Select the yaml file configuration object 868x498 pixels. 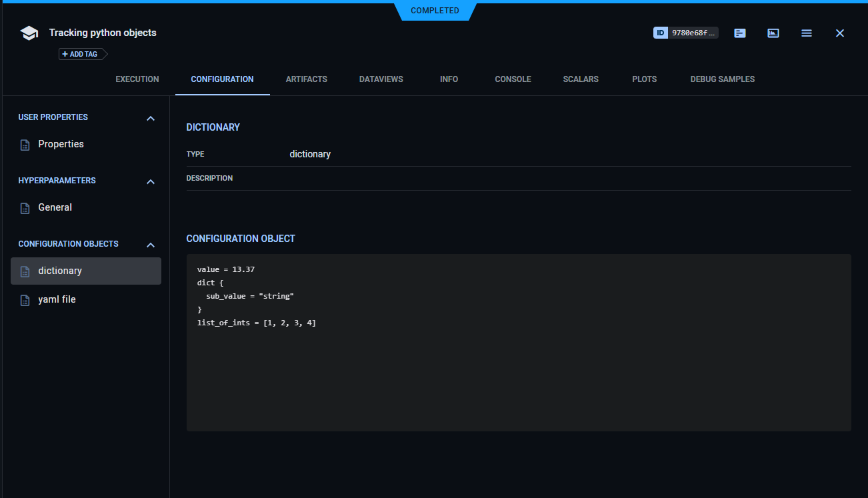click(x=57, y=299)
